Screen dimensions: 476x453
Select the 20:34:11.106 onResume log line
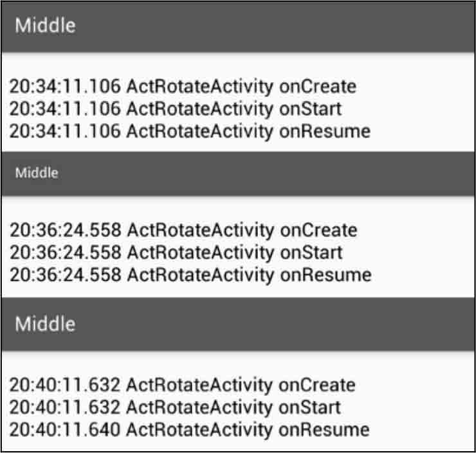click(190, 131)
